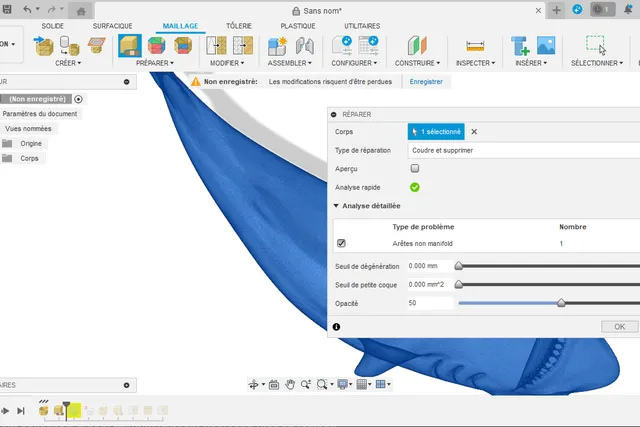Click OK in the RÉPARER dialog
Screen dimensions: 640x427
pos(619,327)
